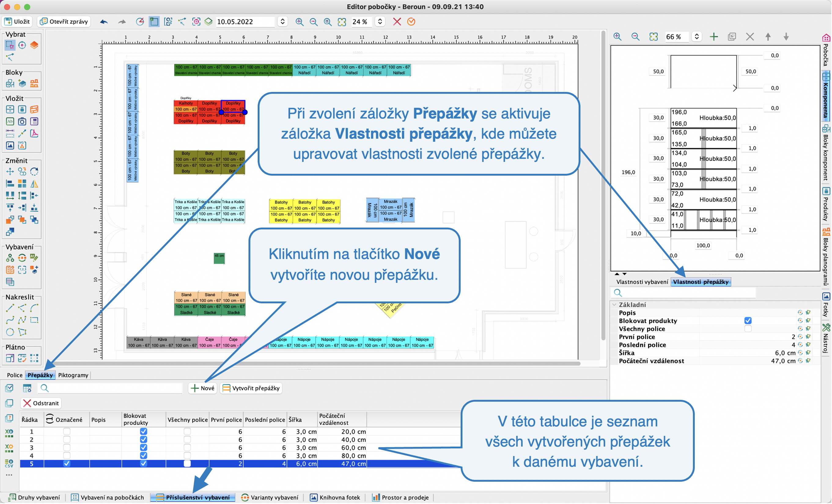Switch to the Piktogramy tab
Viewport: 832px width, 504px height.
[73, 375]
